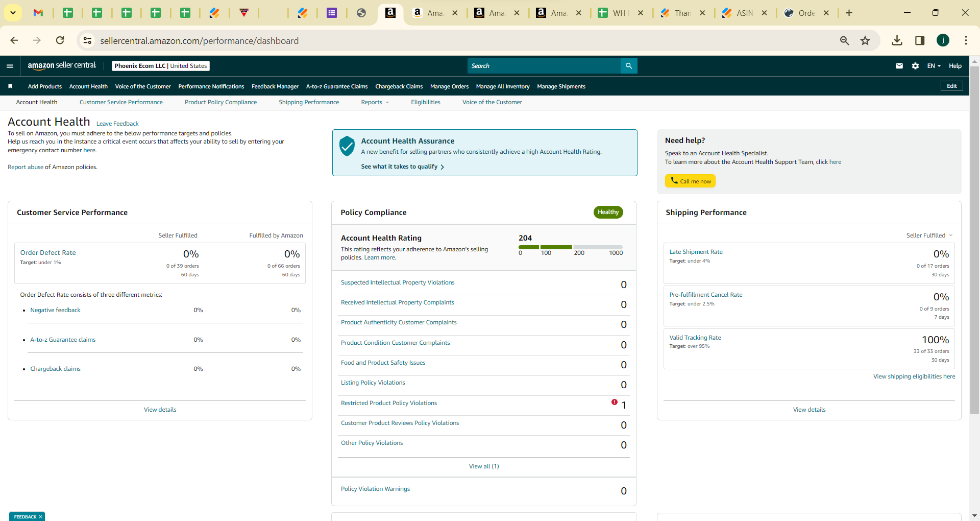
Task: Open the messages envelope icon
Action: [899, 66]
